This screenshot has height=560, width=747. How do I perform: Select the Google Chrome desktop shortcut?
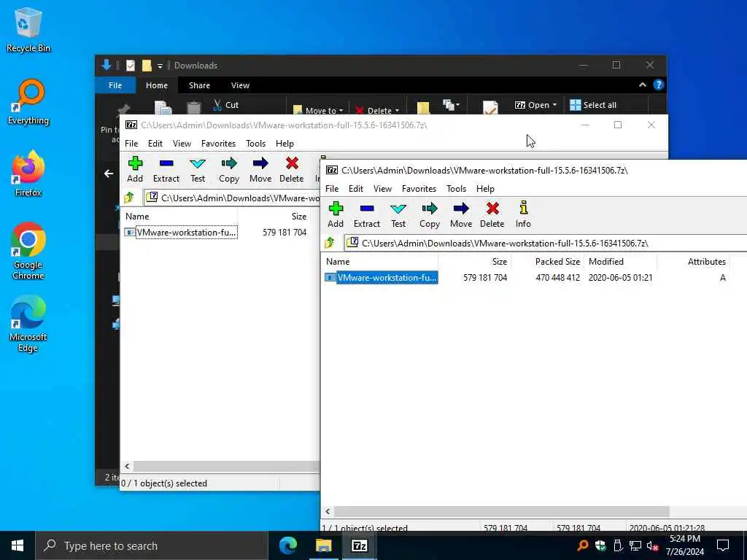click(x=28, y=251)
